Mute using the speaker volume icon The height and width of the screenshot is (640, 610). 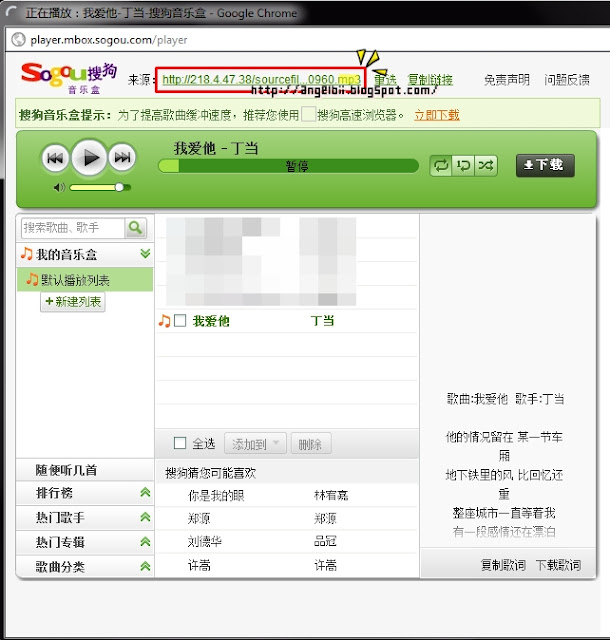coord(59,187)
